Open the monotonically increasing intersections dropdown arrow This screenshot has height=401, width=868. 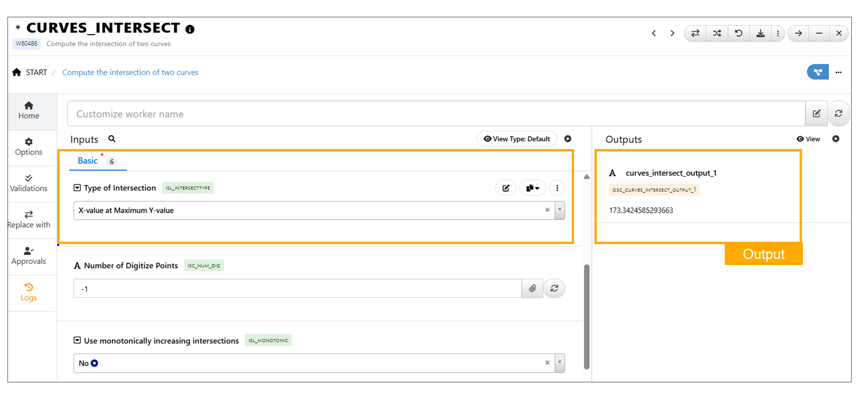pos(560,363)
